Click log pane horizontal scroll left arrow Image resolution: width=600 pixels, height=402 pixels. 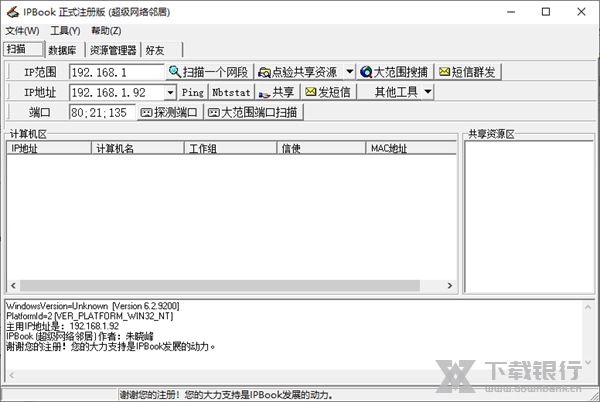click(11, 375)
